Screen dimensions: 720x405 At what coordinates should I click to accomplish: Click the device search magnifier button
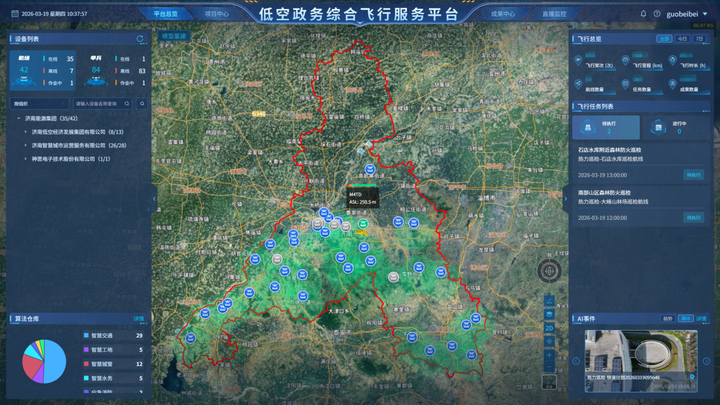click(142, 103)
